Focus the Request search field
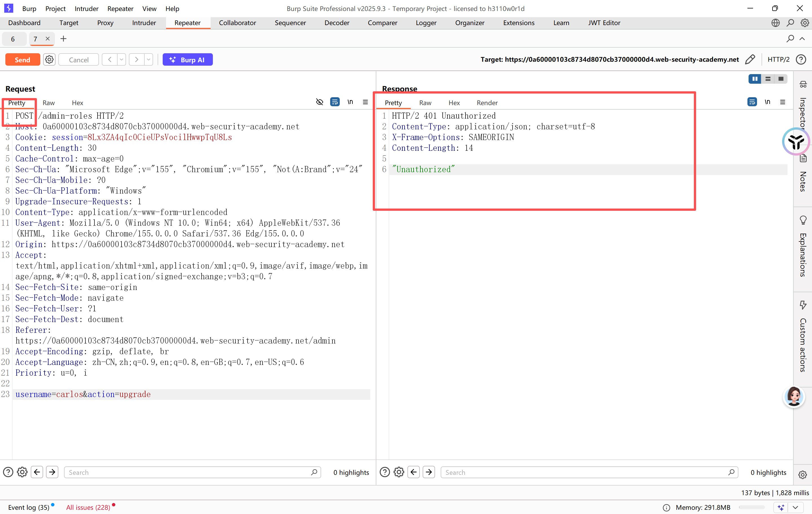The image size is (812, 514). pos(193,472)
